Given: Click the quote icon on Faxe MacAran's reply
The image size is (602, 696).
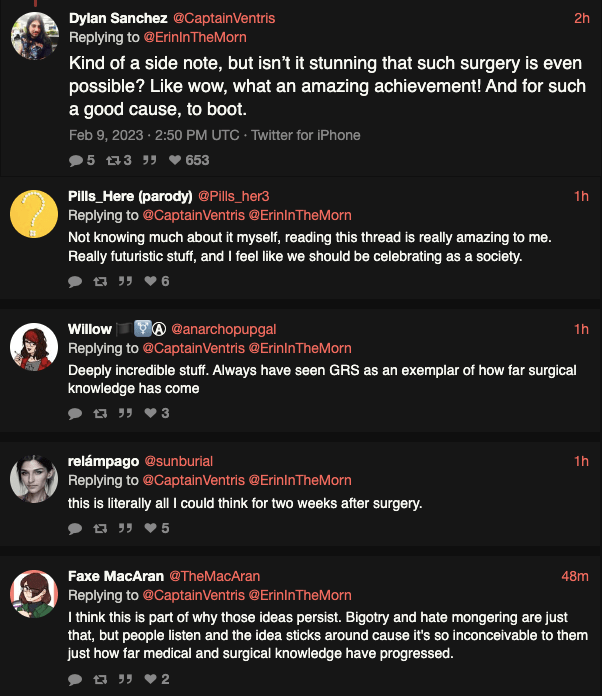Looking at the screenshot, I should click(126, 679).
